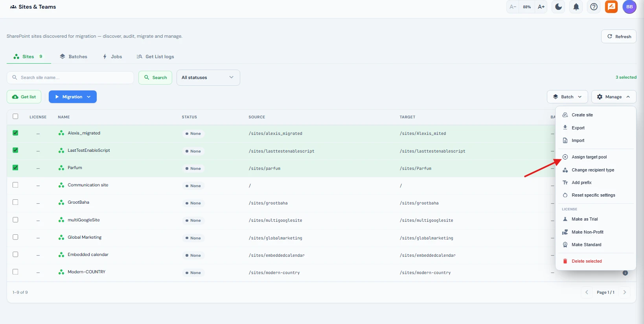Switch to Sites tab
The height and width of the screenshot is (324, 644).
pos(29,57)
